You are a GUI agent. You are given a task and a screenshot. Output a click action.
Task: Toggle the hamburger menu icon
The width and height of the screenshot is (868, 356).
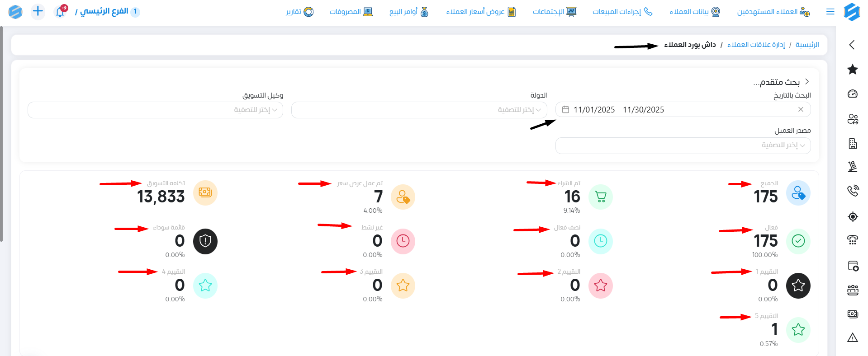click(x=830, y=12)
